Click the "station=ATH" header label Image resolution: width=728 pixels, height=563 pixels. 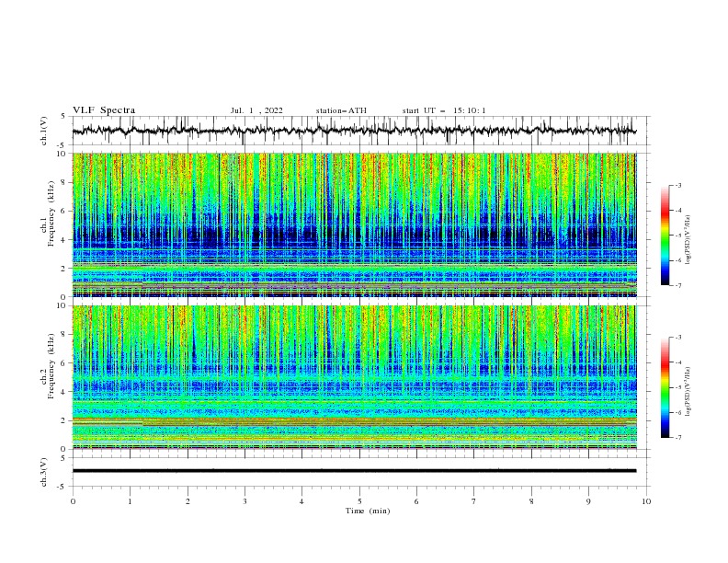point(341,110)
